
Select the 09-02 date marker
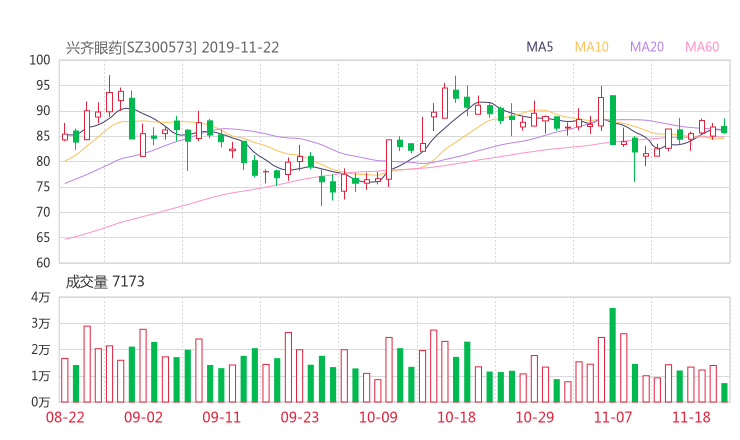[x=143, y=417]
